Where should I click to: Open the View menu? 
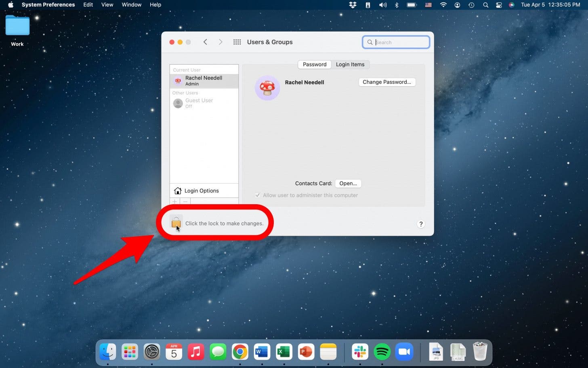pyautogui.click(x=107, y=5)
